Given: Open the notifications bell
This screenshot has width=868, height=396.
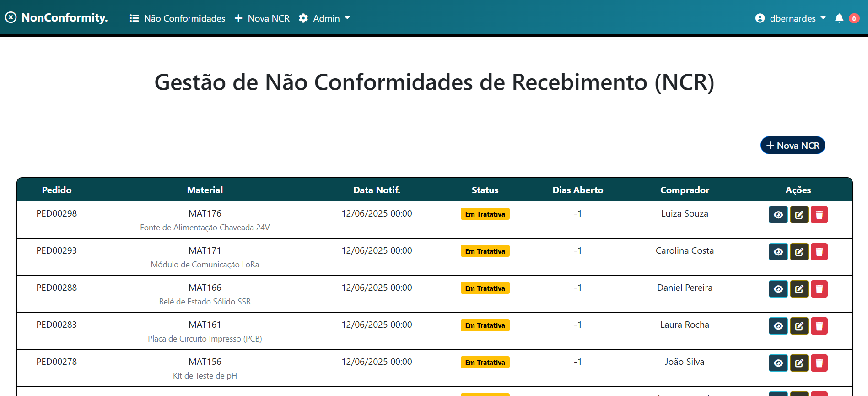Looking at the screenshot, I should pyautogui.click(x=839, y=18).
